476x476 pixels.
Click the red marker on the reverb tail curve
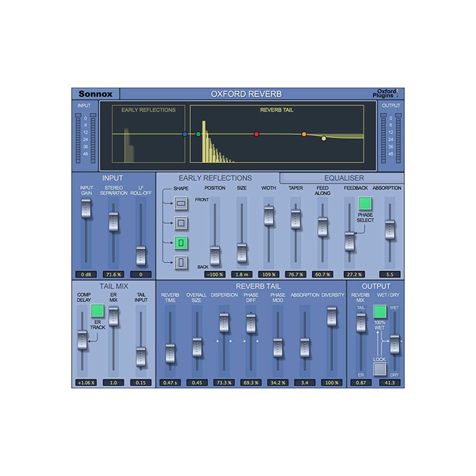click(x=256, y=134)
